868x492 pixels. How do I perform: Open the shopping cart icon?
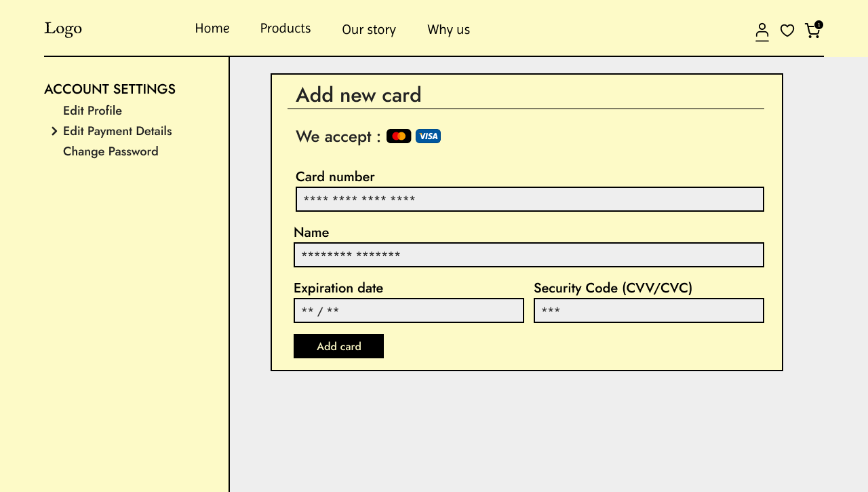(812, 31)
